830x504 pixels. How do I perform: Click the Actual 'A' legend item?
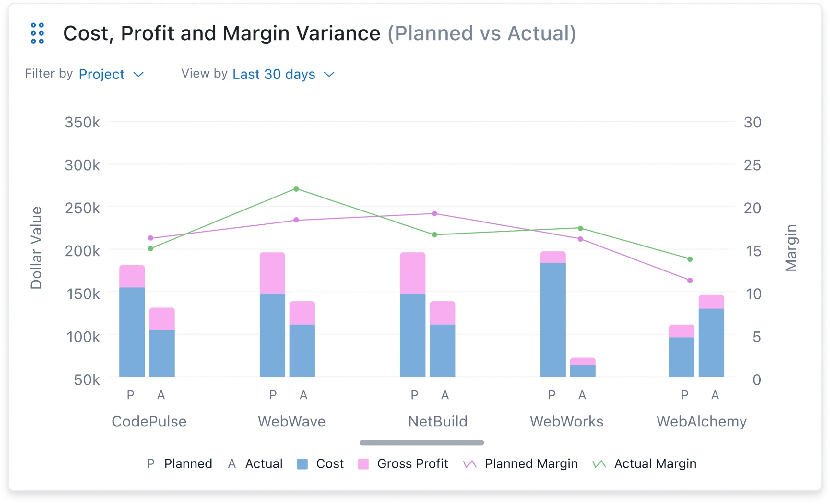tap(255, 463)
